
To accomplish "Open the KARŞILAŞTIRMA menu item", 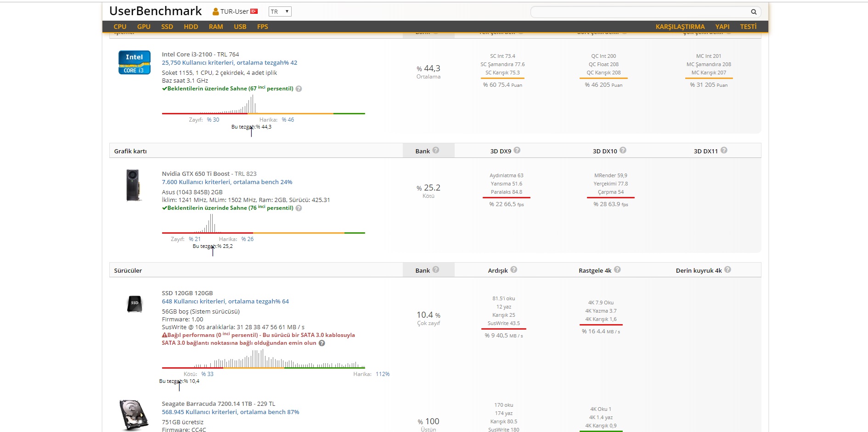I will (x=680, y=27).
